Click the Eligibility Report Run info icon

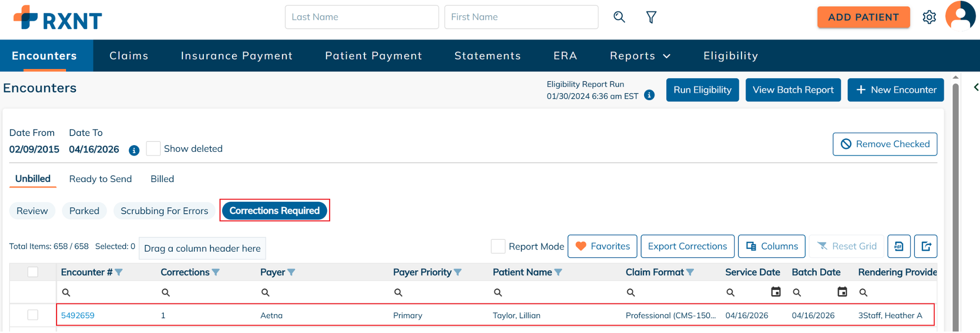click(649, 95)
